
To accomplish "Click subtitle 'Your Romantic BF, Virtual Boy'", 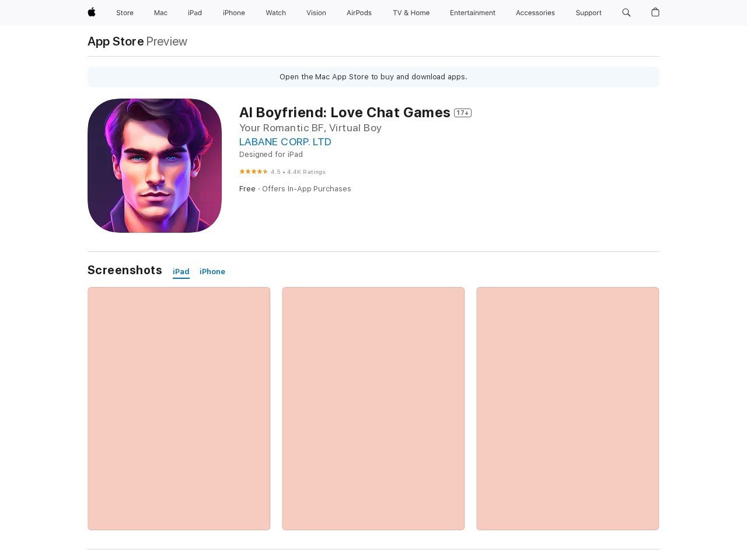I will (x=310, y=128).
